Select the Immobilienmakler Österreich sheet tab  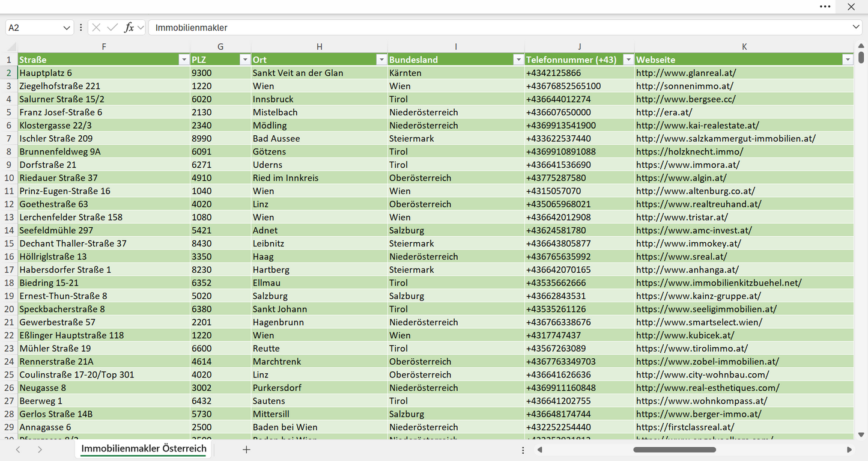[x=144, y=449]
